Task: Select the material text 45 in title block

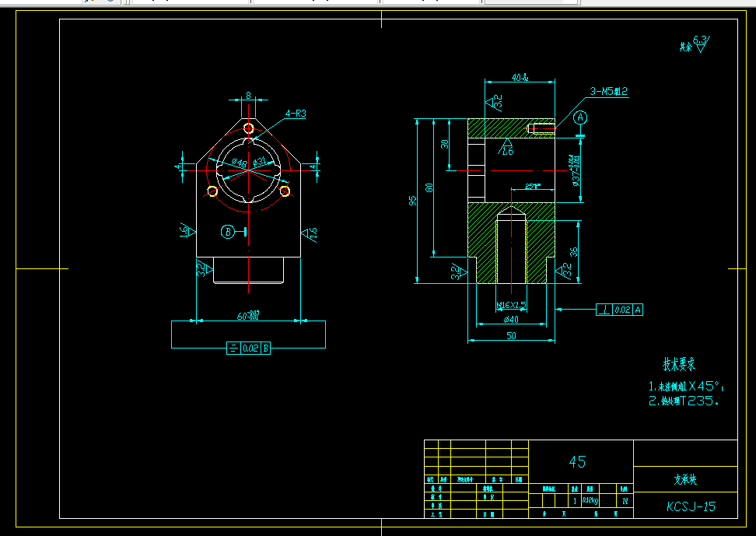Action: (x=577, y=462)
